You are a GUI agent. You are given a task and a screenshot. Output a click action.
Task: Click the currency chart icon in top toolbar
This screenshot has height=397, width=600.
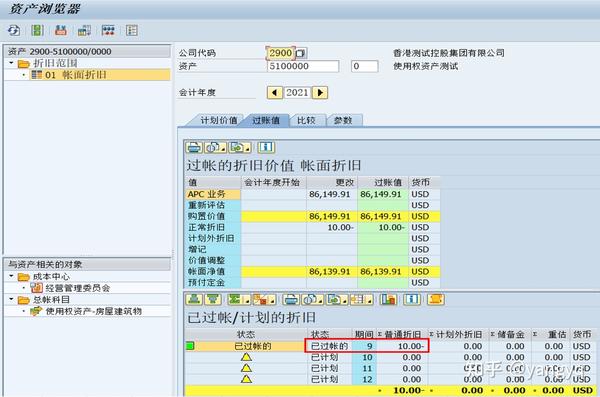point(84,30)
